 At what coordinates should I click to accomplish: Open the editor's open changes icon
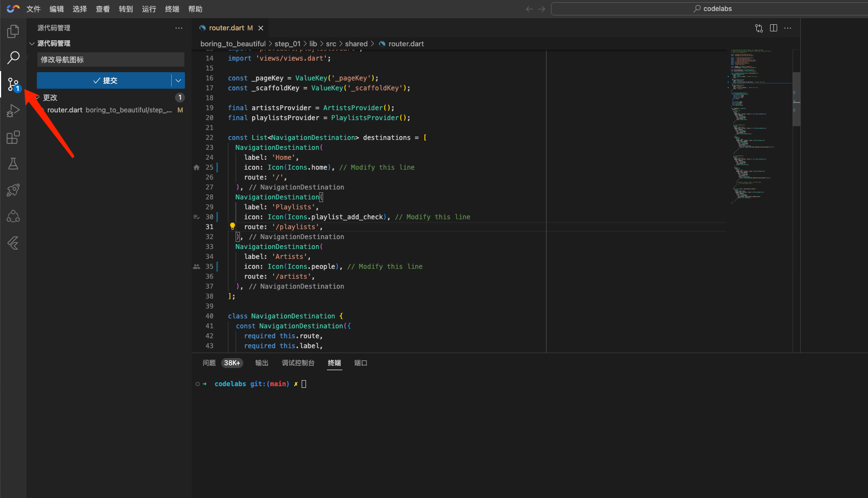point(759,28)
